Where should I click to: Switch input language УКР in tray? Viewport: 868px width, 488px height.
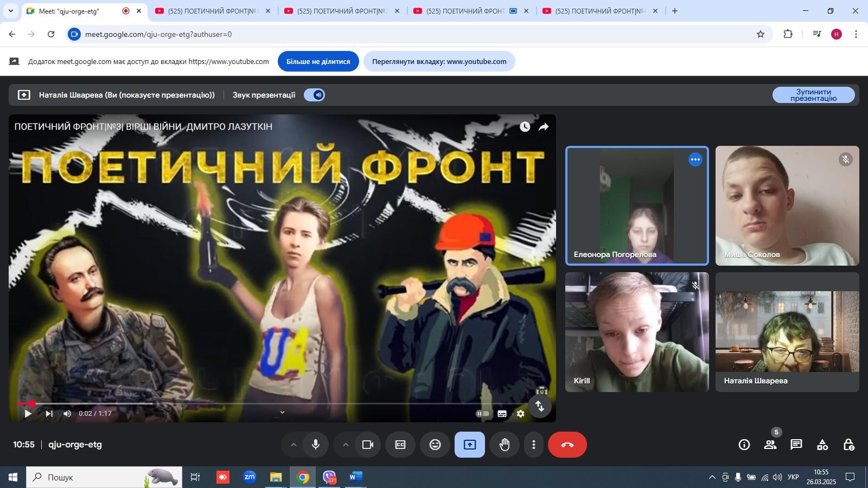[x=793, y=477]
